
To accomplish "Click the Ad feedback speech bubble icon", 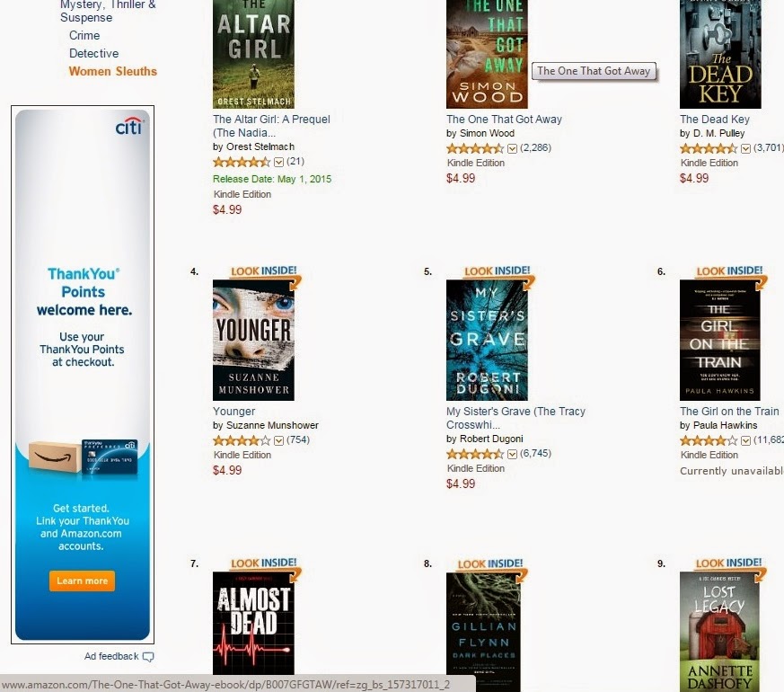I will coord(148,656).
